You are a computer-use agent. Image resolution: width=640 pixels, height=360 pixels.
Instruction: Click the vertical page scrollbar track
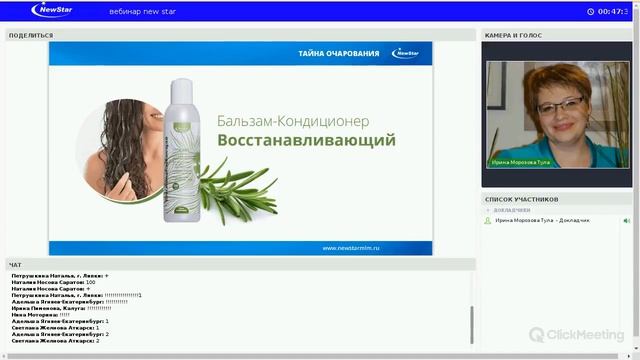pyautogui.click(x=637, y=176)
